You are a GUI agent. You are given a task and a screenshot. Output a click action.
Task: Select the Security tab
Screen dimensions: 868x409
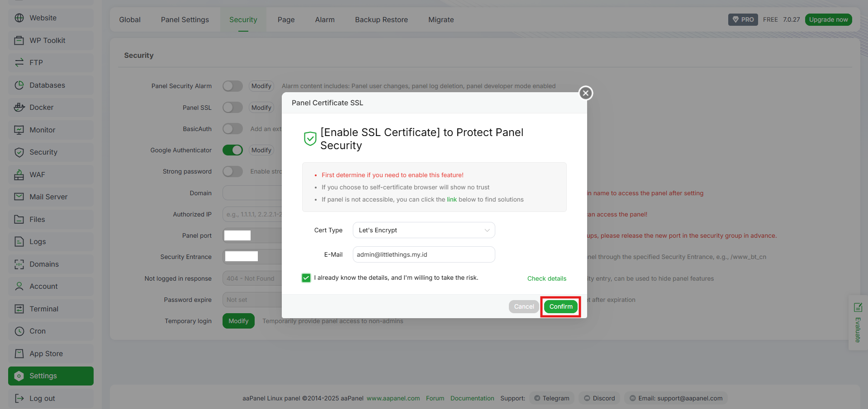243,19
